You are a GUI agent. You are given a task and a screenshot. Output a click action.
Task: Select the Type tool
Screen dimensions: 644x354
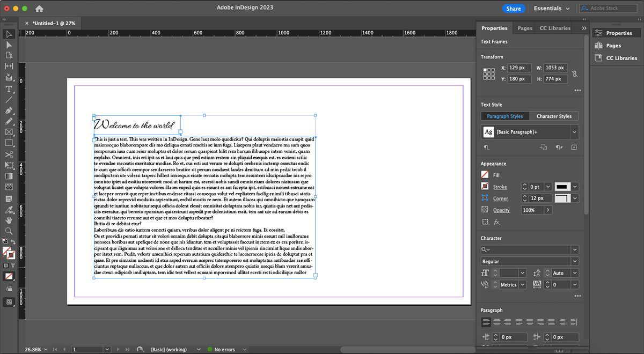[9, 89]
